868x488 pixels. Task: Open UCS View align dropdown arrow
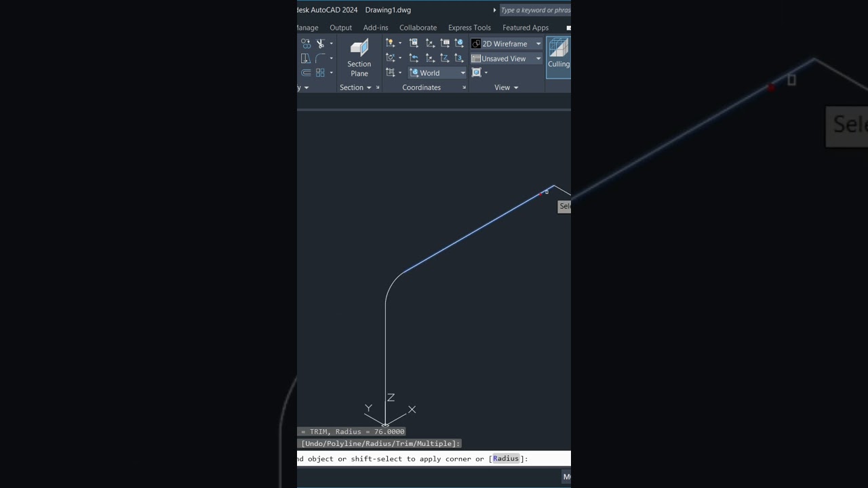(400, 73)
